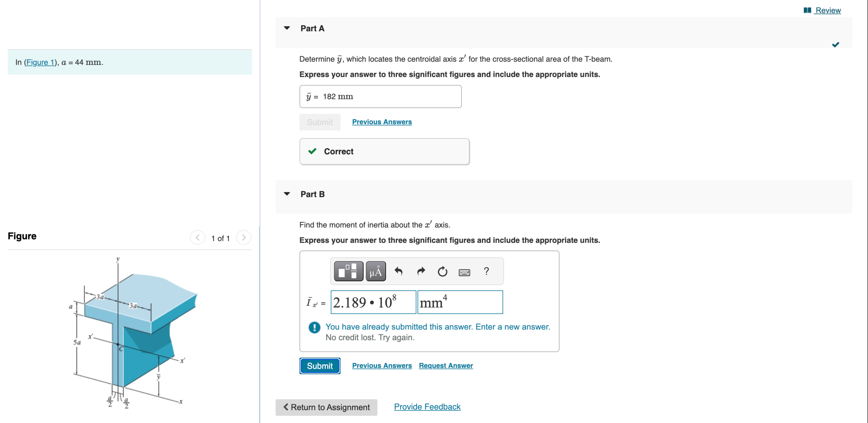Undo the last answer edit
Screen dimensions: 868x423
(x=399, y=271)
